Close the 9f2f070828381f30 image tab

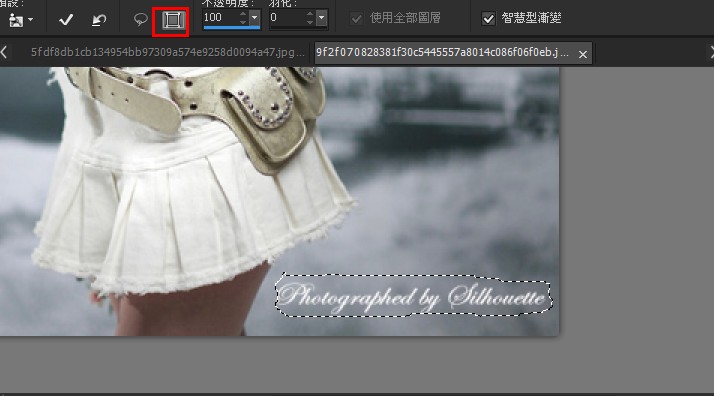pos(582,55)
